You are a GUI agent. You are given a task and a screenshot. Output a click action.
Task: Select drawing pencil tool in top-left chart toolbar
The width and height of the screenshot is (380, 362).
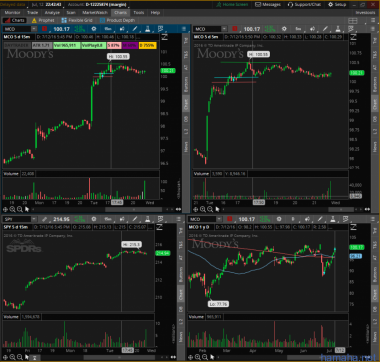tap(135, 29)
